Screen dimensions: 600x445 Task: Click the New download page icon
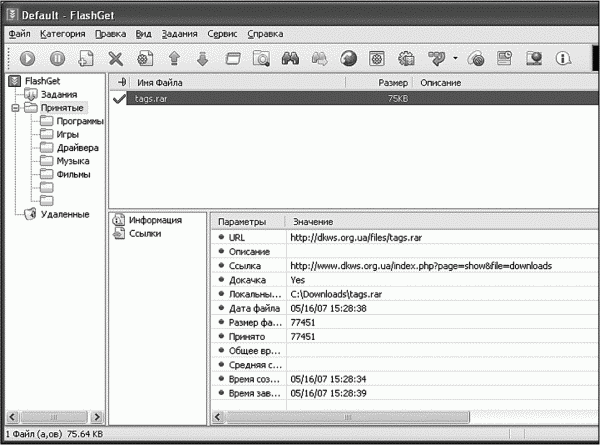(86, 59)
